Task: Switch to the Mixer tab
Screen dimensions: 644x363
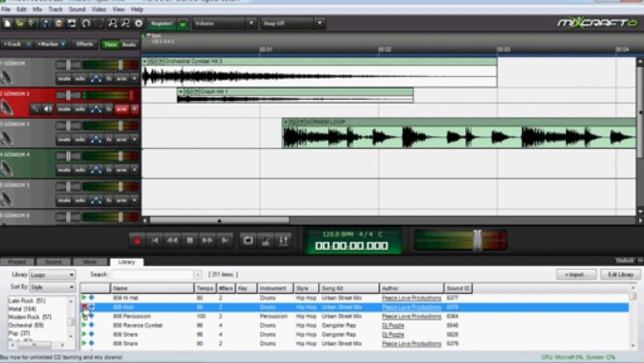Action: pos(89,262)
